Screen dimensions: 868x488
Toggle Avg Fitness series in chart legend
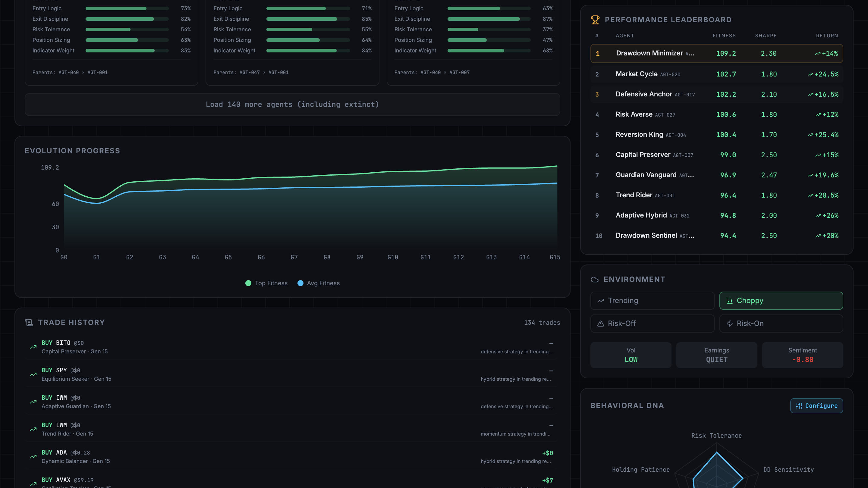tap(319, 283)
